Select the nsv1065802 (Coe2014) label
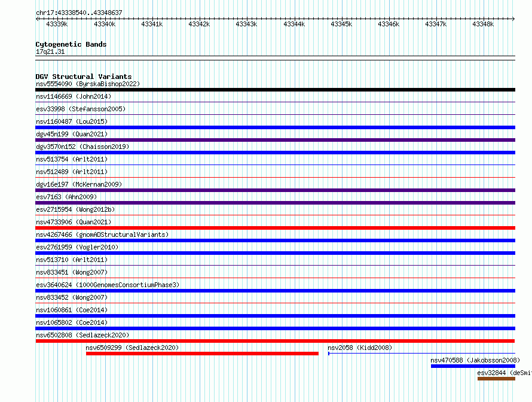 click(72, 322)
